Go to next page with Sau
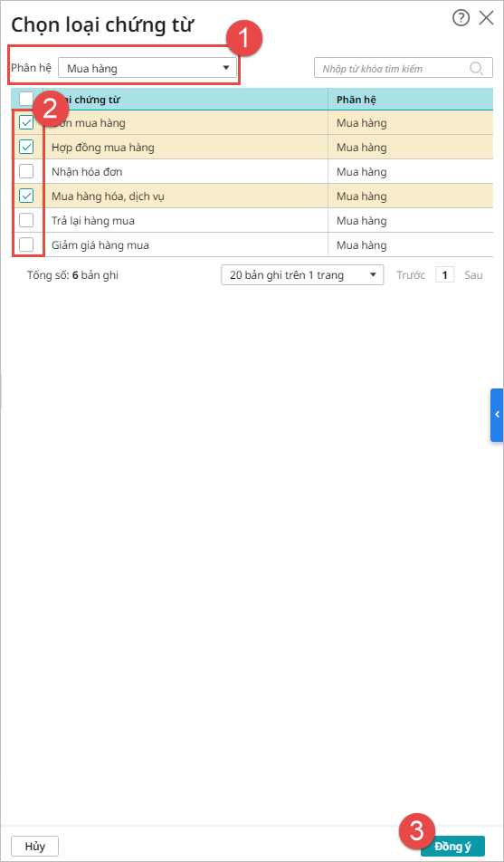This screenshot has height=862, width=504. (x=473, y=275)
